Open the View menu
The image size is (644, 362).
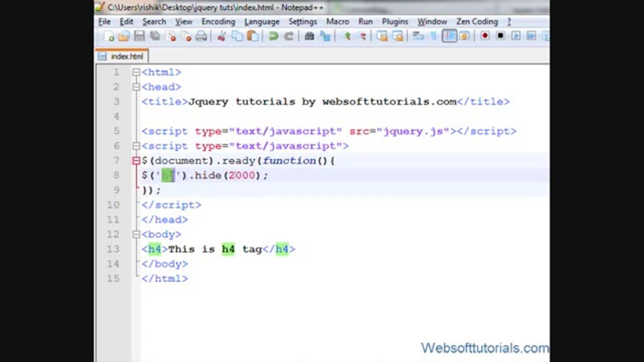point(184,22)
